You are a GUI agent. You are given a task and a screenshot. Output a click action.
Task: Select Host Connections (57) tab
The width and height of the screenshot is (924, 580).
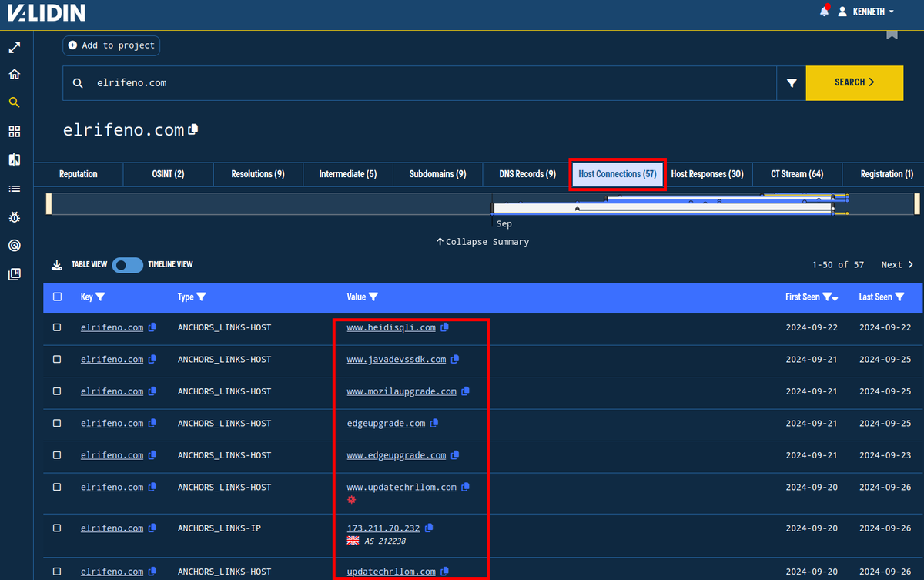(617, 174)
